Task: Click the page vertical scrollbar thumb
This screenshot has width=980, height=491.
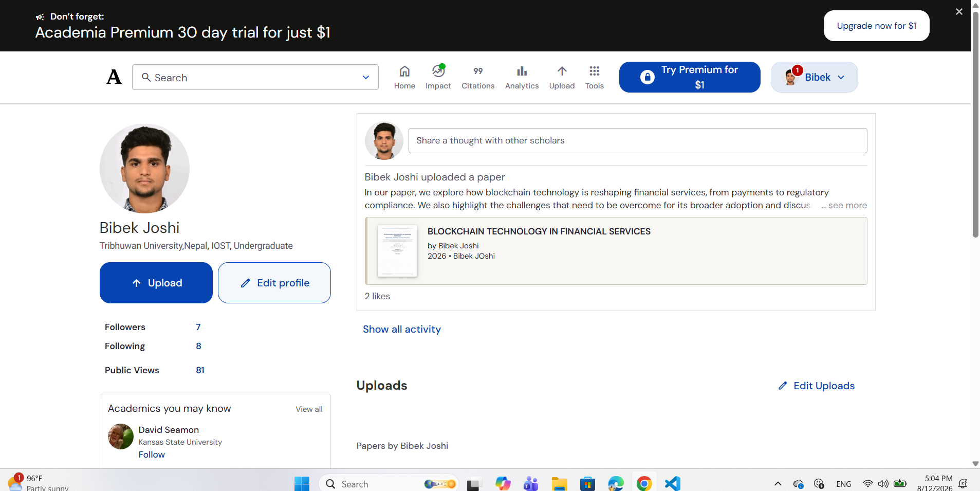Action: (975, 124)
